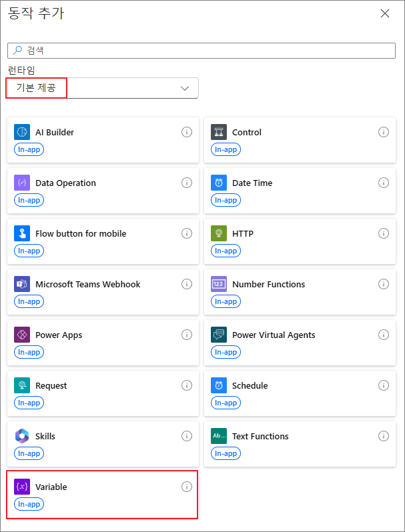Viewport: 405px width, 532px height.
Task: Select the Date Time label
Action: point(252,183)
